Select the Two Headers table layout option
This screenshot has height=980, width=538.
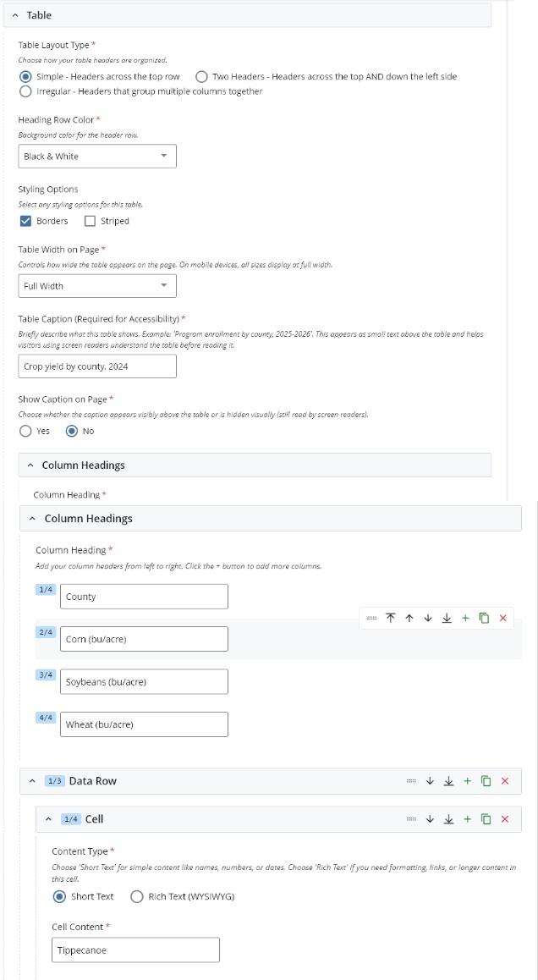click(x=201, y=76)
